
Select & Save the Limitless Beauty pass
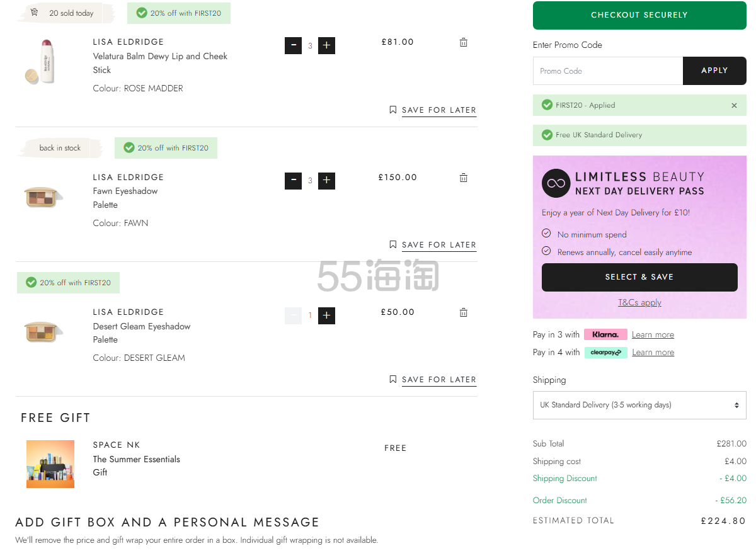(639, 277)
